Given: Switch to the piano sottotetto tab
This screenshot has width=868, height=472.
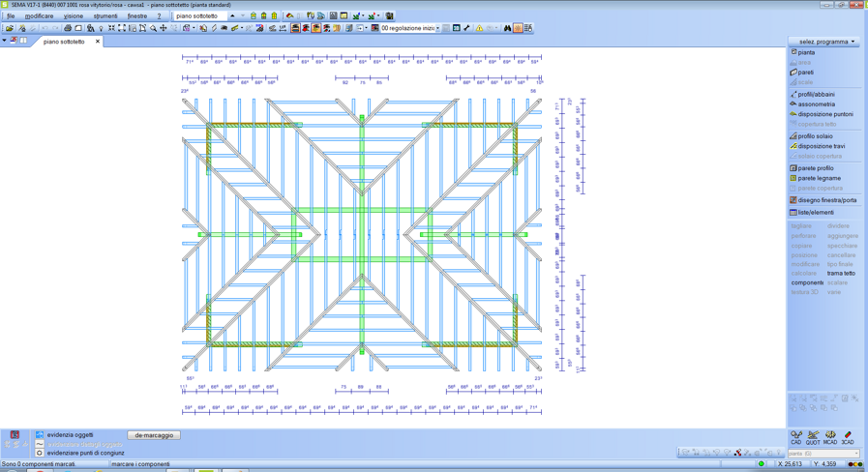Looking at the screenshot, I should pos(64,42).
